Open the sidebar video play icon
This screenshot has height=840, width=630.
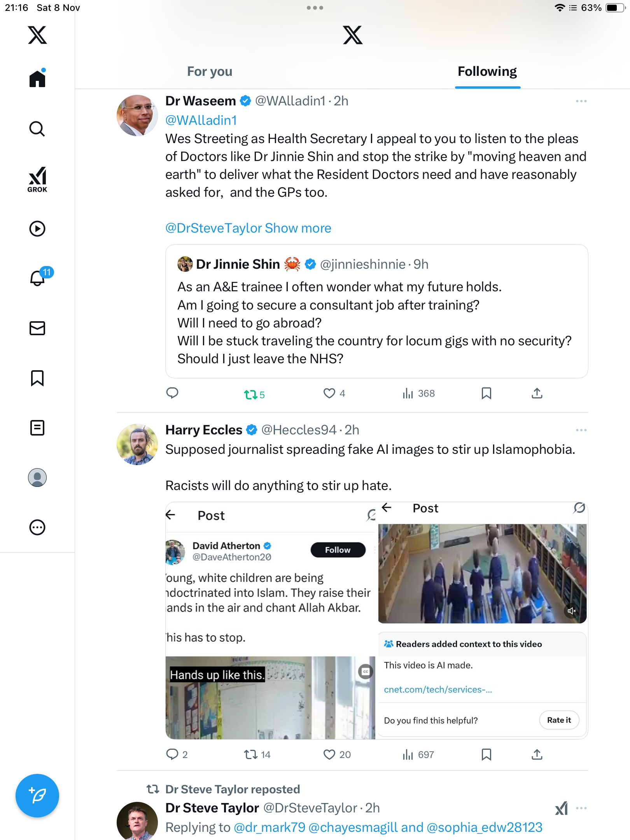coord(37,229)
